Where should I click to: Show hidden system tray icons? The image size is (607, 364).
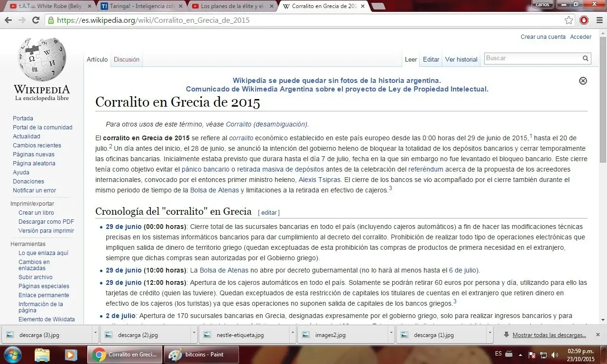click(521, 355)
